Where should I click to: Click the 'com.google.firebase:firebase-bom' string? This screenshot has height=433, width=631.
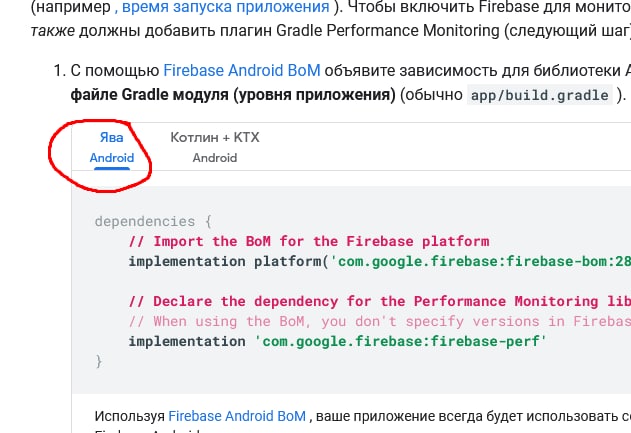[x=480, y=261]
